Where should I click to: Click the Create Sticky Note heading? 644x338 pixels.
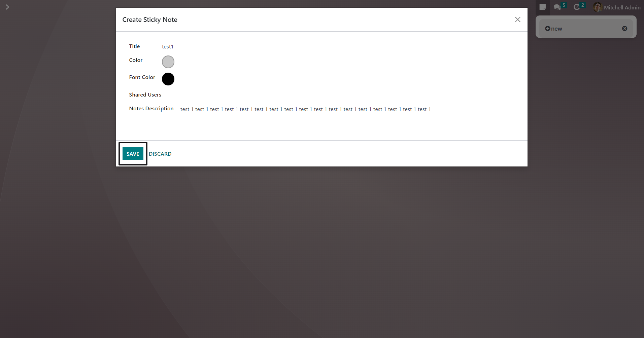150,20
